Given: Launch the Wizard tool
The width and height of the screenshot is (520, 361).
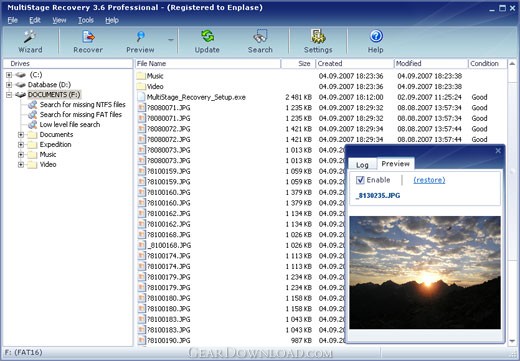Looking at the screenshot, I should click(30, 37).
